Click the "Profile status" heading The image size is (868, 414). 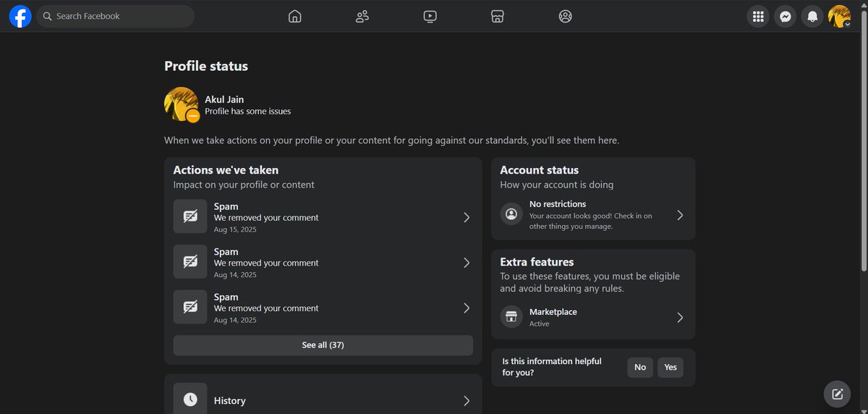[206, 66]
